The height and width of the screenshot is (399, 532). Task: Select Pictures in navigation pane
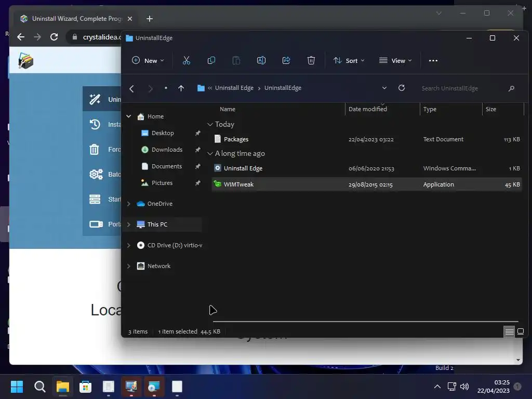tap(162, 183)
